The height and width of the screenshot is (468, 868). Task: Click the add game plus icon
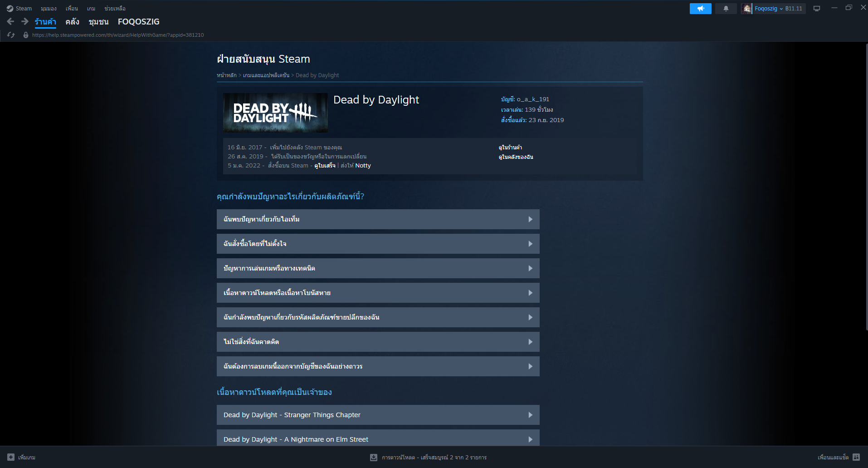point(11,457)
